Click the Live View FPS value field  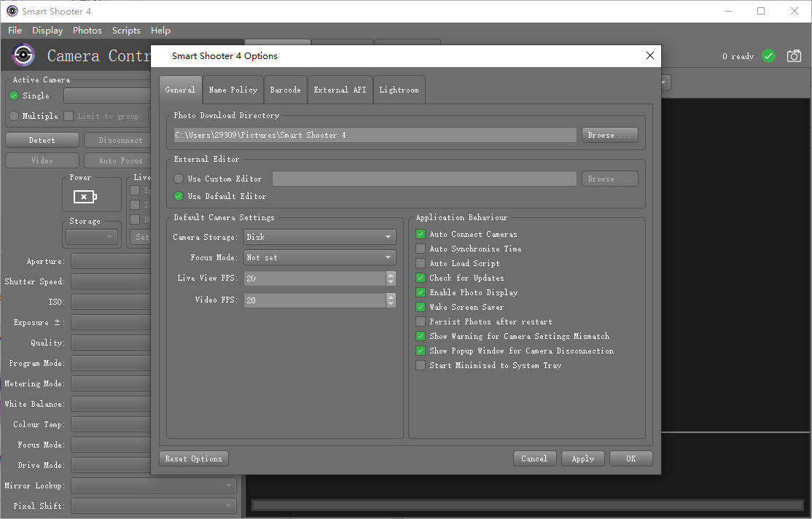coord(315,278)
